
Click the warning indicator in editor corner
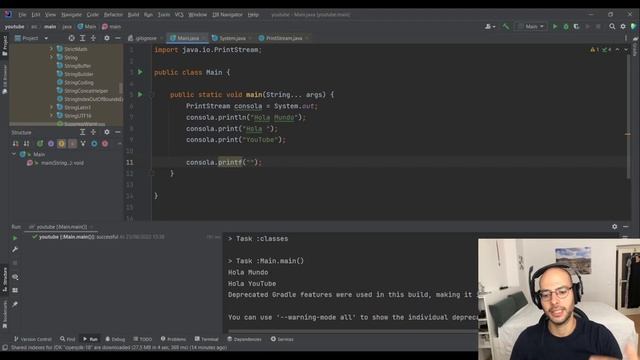click(x=595, y=49)
